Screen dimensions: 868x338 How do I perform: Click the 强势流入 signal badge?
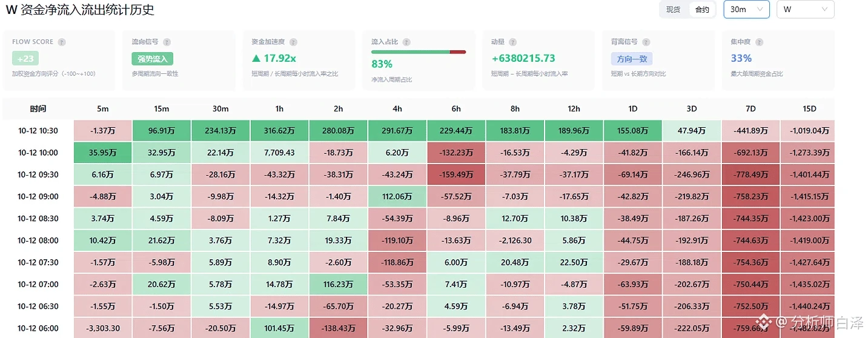pyautogui.click(x=153, y=59)
